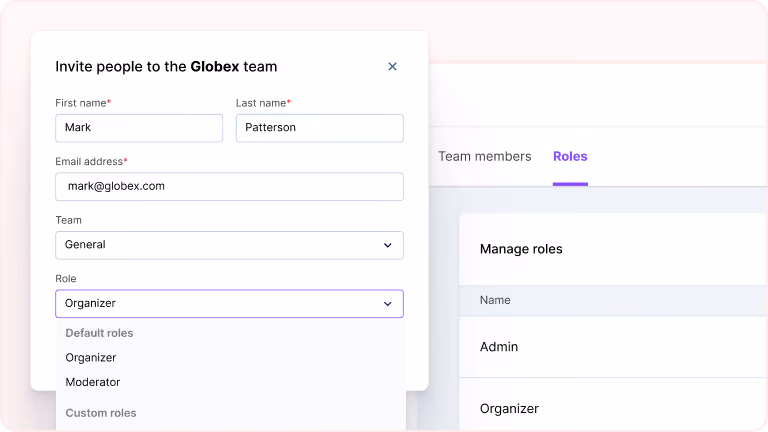Click the Manage roles heading
Viewport: 768px width, 432px height.
tap(521, 249)
